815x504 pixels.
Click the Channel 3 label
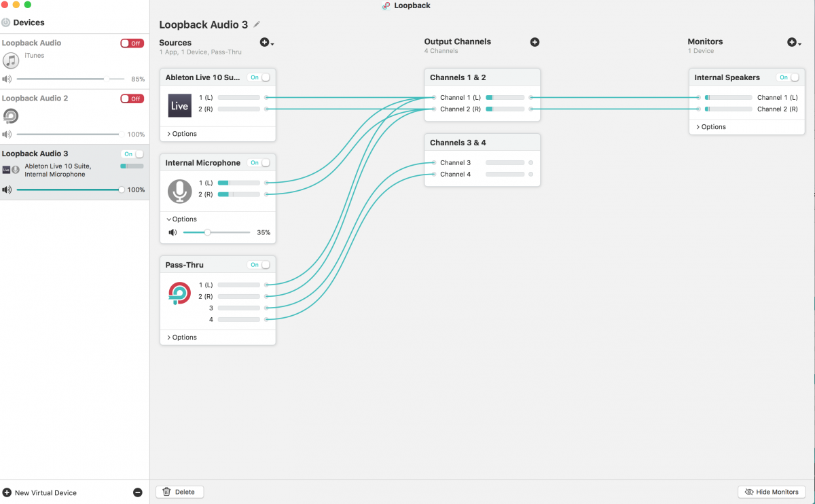click(x=455, y=163)
